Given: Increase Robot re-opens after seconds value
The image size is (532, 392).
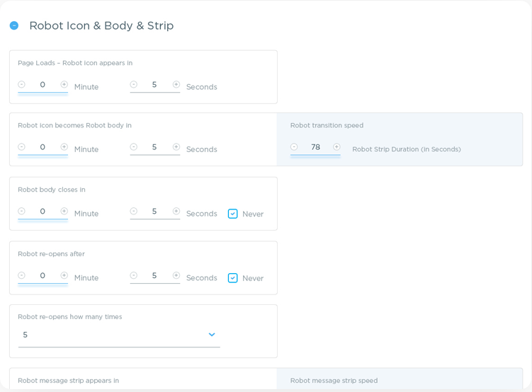Looking at the screenshot, I should click(x=176, y=275).
